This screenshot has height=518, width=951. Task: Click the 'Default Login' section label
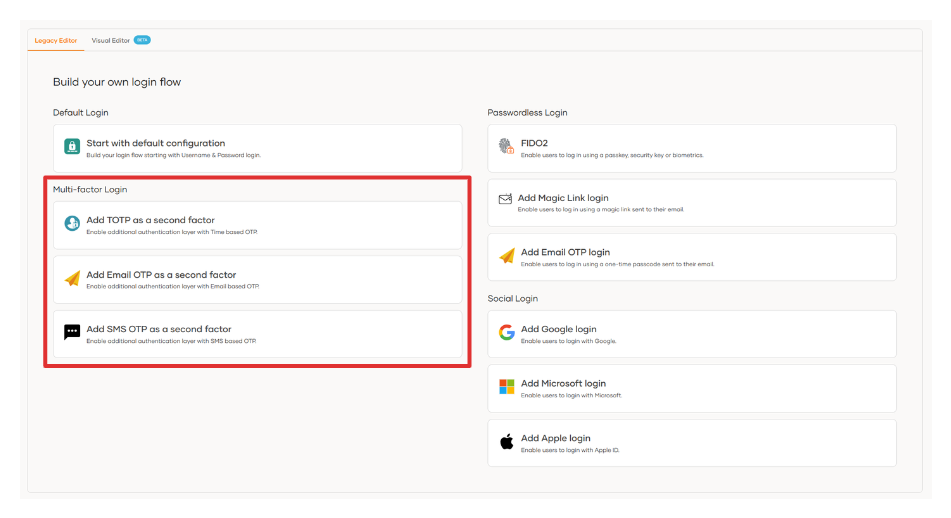click(81, 113)
